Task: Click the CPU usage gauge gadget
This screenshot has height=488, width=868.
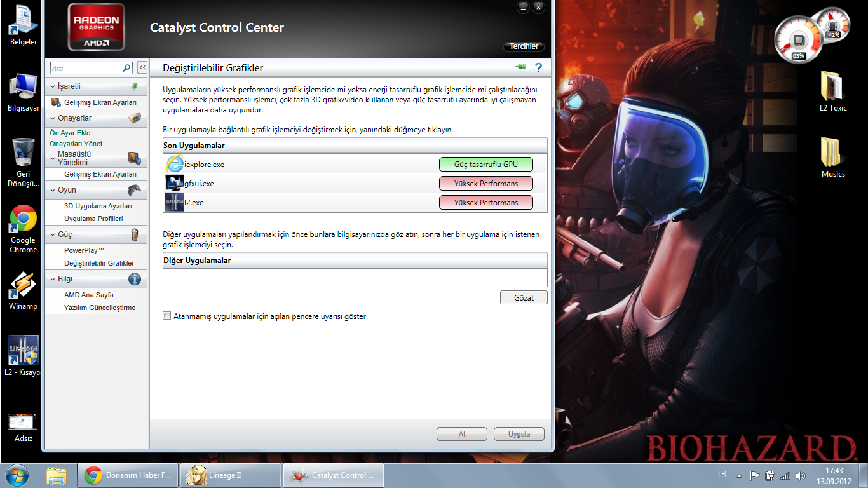Action: coord(797,40)
